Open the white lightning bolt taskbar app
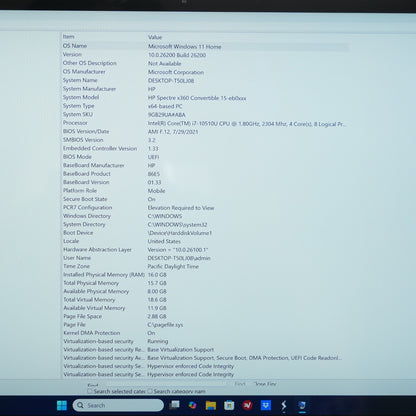416x416 pixels. tap(284, 405)
